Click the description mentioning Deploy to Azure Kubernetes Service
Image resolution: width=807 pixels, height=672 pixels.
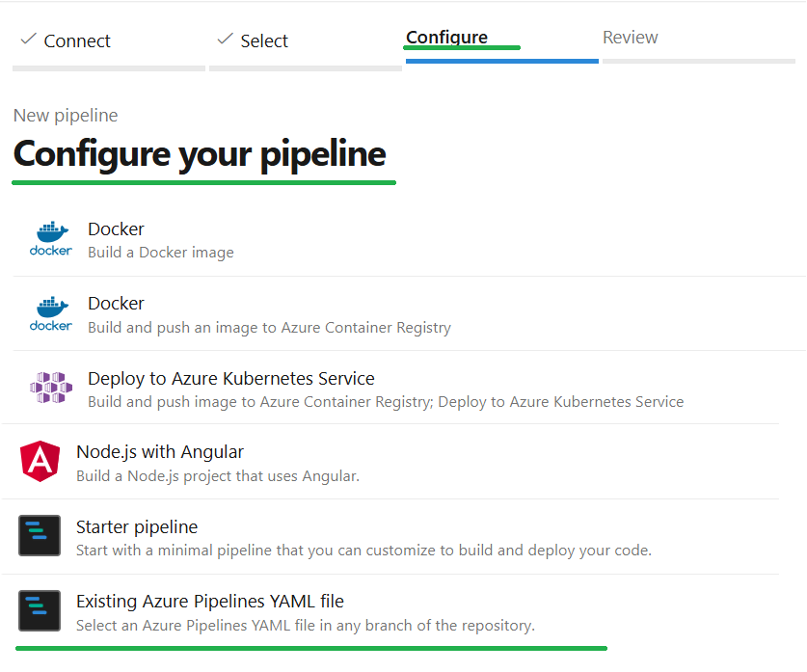click(x=386, y=402)
